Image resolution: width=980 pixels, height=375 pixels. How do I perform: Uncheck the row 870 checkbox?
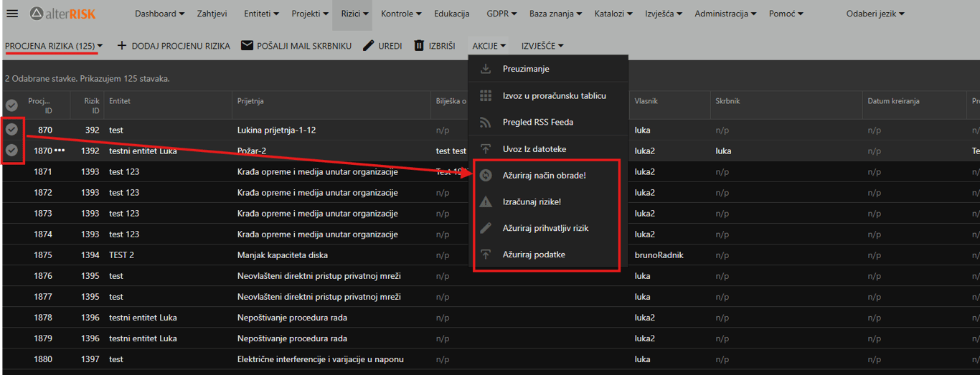(x=11, y=130)
